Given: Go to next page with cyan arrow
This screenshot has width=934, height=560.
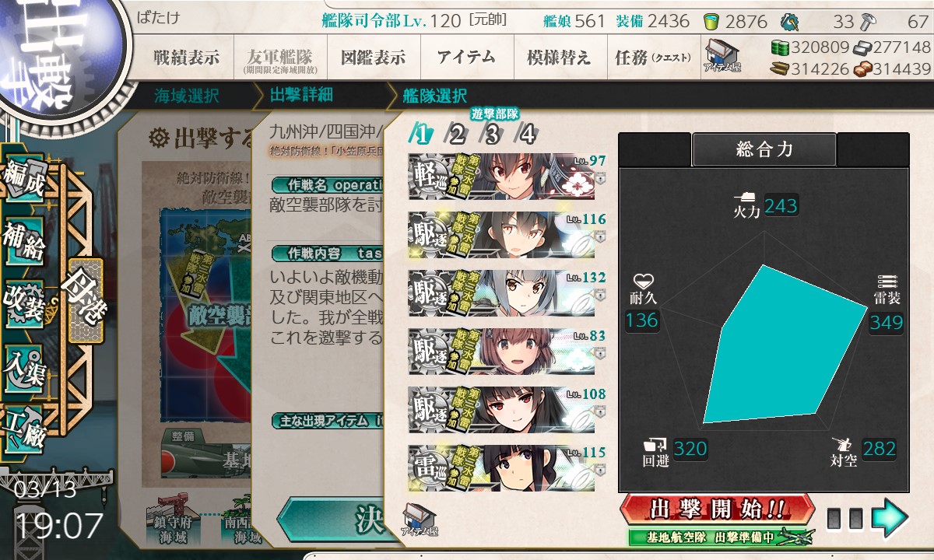Looking at the screenshot, I should click(890, 517).
